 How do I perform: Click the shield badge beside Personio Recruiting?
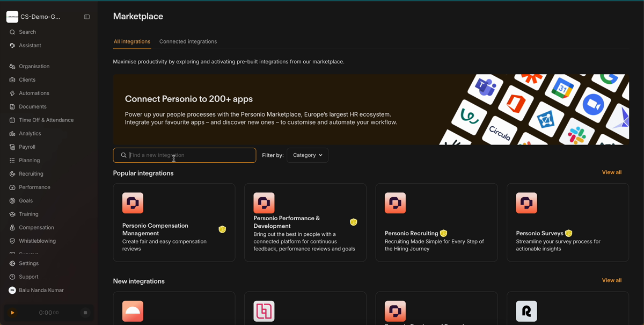(x=443, y=233)
